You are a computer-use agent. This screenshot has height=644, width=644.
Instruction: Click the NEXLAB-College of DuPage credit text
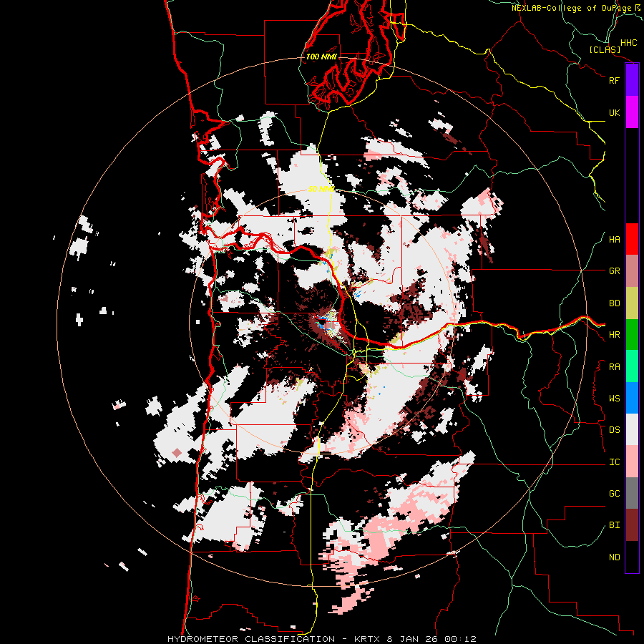tap(572, 8)
